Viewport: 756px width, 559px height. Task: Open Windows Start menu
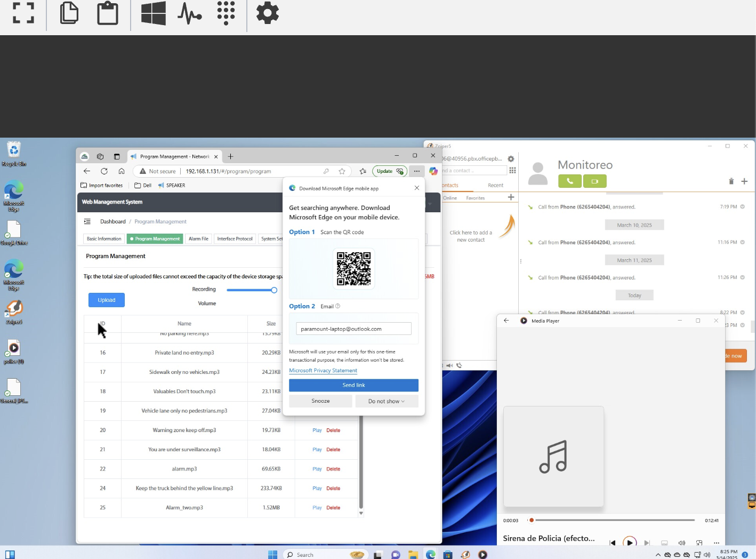[272, 555]
